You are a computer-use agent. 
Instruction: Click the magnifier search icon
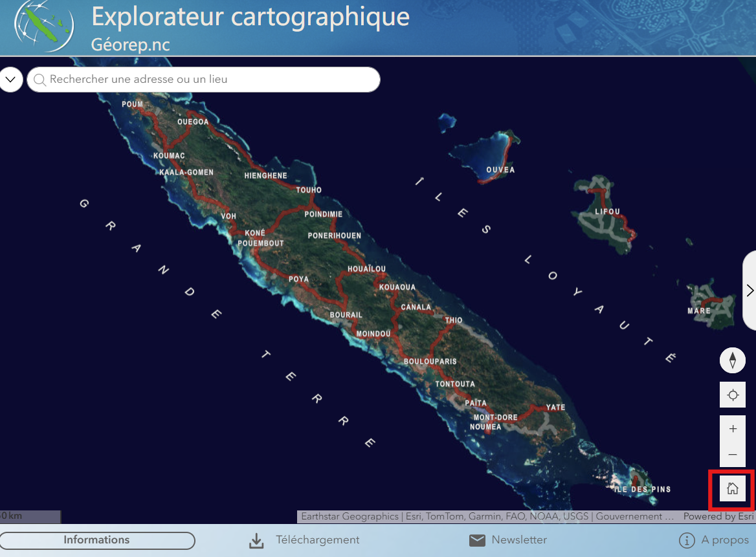tap(40, 80)
